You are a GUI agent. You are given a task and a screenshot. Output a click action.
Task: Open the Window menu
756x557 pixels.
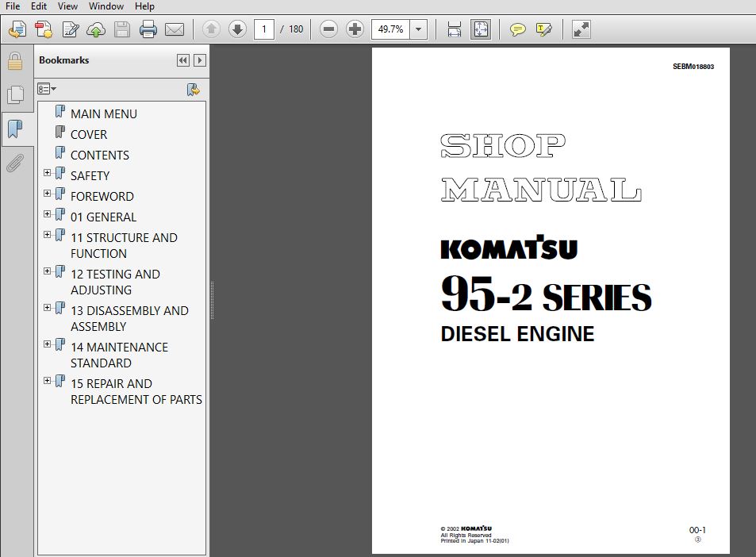(106, 6)
